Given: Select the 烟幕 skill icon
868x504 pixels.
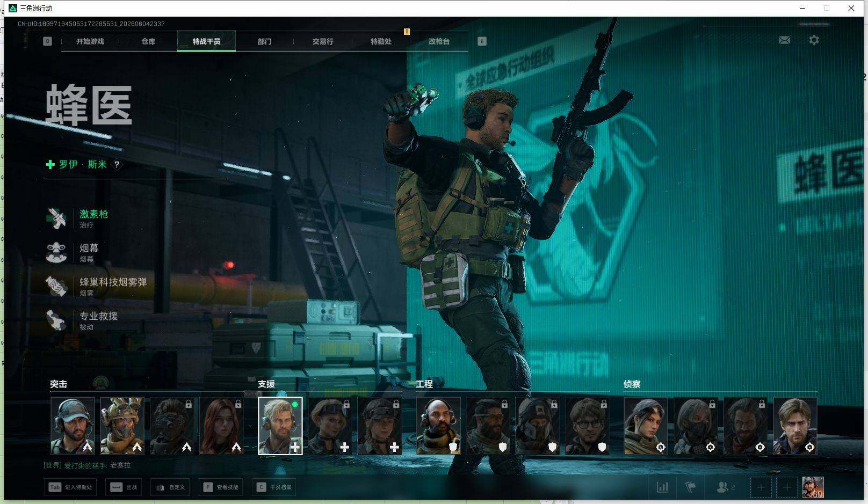Looking at the screenshot, I should pos(56,252).
